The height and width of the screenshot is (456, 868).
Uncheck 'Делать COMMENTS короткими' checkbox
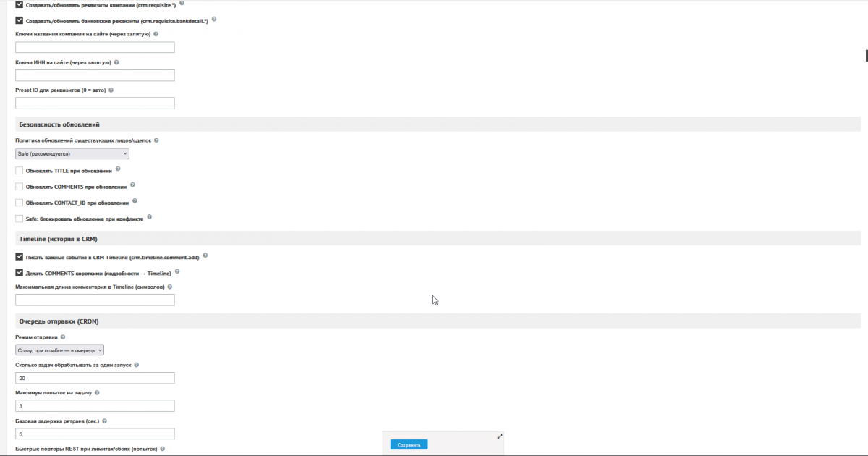point(20,273)
